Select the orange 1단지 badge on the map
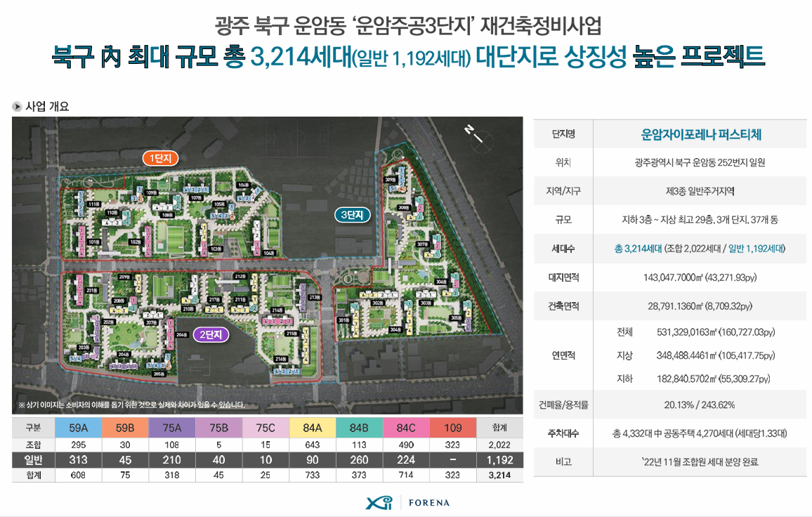The image size is (812, 517). point(161,159)
